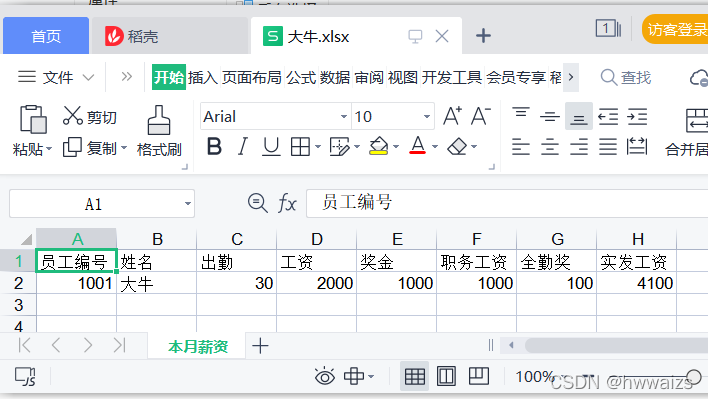Switch to page layout view
Screen dimensions: 708x399
click(446, 376)
